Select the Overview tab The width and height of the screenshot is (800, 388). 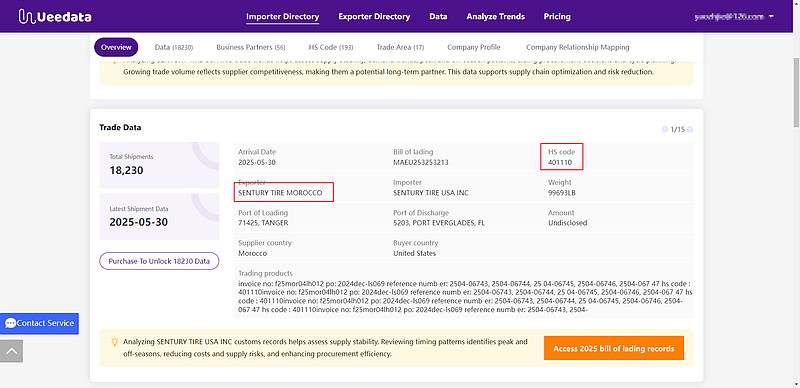[x=116, y=47]
